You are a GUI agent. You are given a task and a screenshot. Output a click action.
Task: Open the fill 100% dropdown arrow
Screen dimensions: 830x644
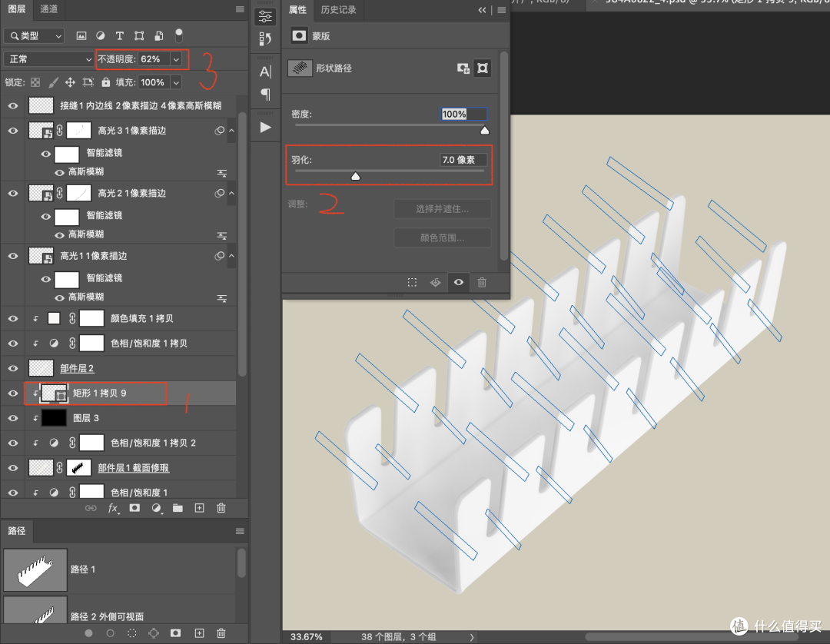coord(176,82)
